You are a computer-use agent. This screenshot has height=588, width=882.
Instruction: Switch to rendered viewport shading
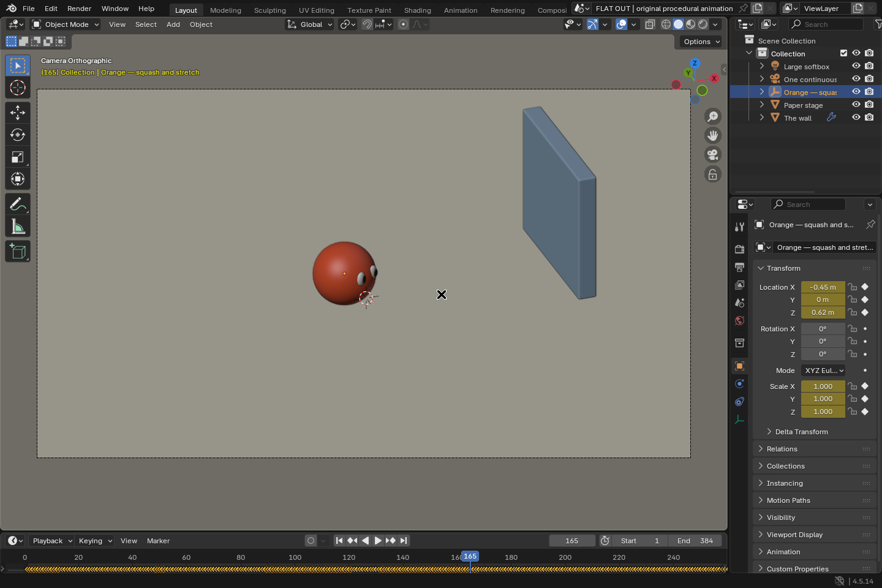[x=703, y=24]
